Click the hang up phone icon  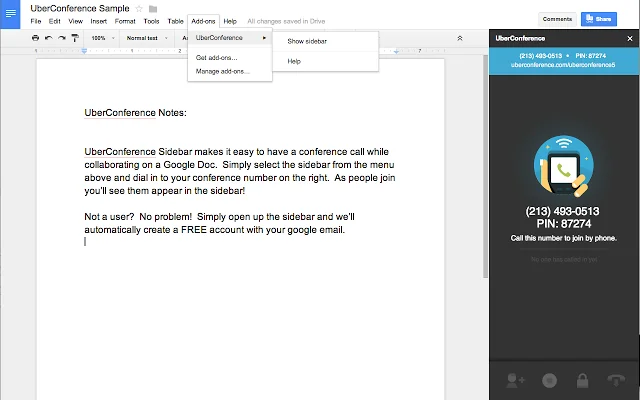[616, 380]
